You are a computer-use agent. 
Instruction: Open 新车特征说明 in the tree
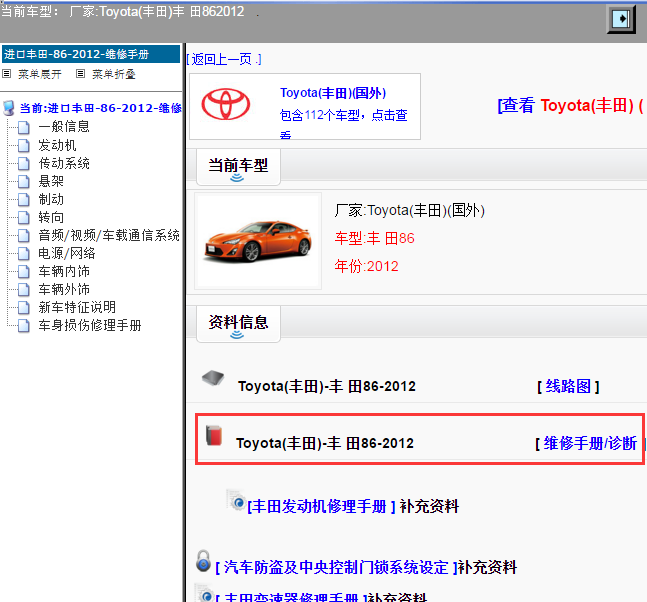tap(77, 307)
